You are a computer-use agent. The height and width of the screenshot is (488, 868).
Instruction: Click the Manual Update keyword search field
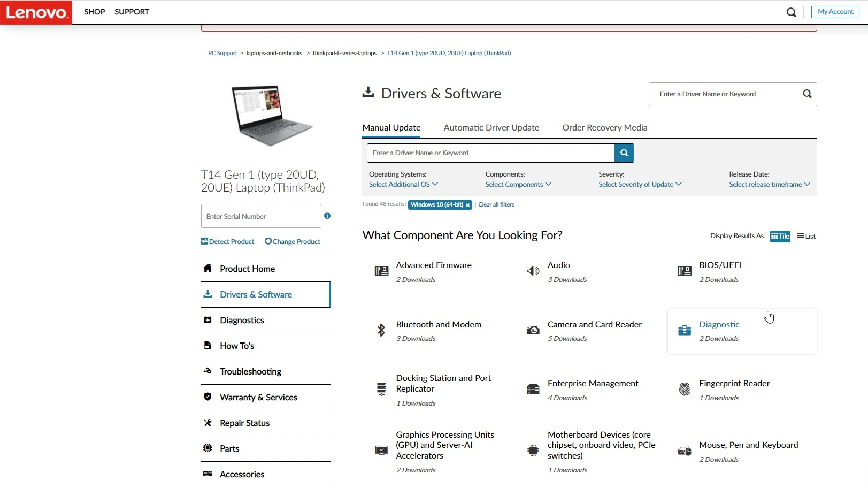[x=490, y=153]
